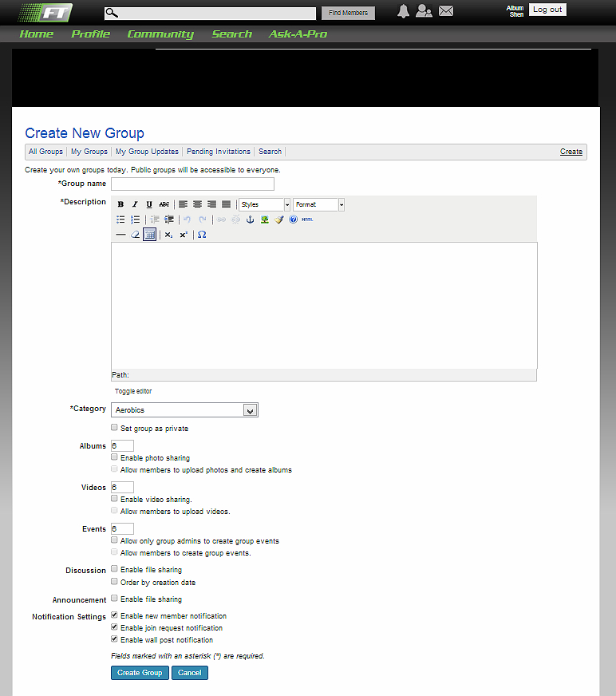Expand the Styles dropdown in editor
The image size is (616, 696).
click(x=264, y=204)
